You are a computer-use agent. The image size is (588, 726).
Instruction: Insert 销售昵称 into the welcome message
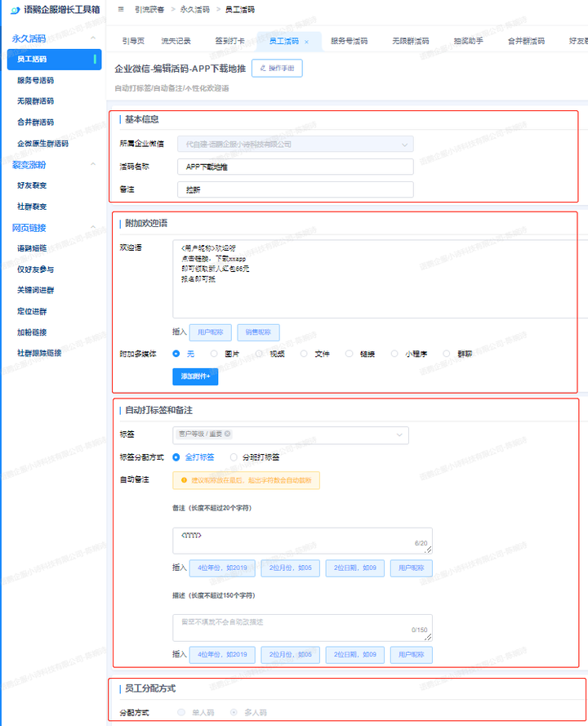coord(258,332)
